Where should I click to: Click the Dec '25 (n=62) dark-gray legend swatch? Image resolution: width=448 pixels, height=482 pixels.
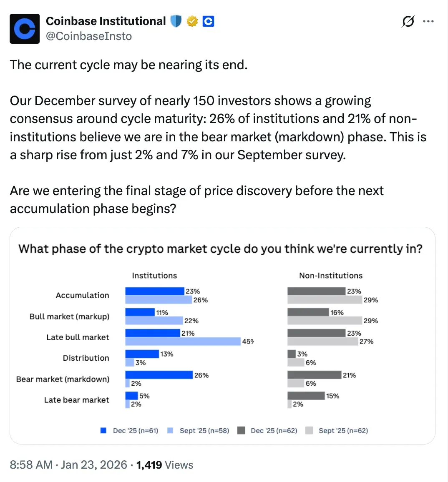point(241,431)
